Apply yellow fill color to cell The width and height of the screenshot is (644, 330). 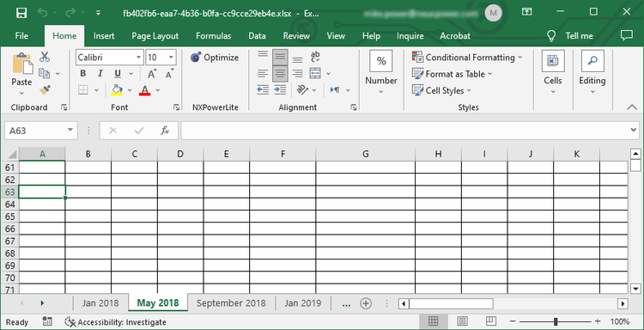point(117,90)
